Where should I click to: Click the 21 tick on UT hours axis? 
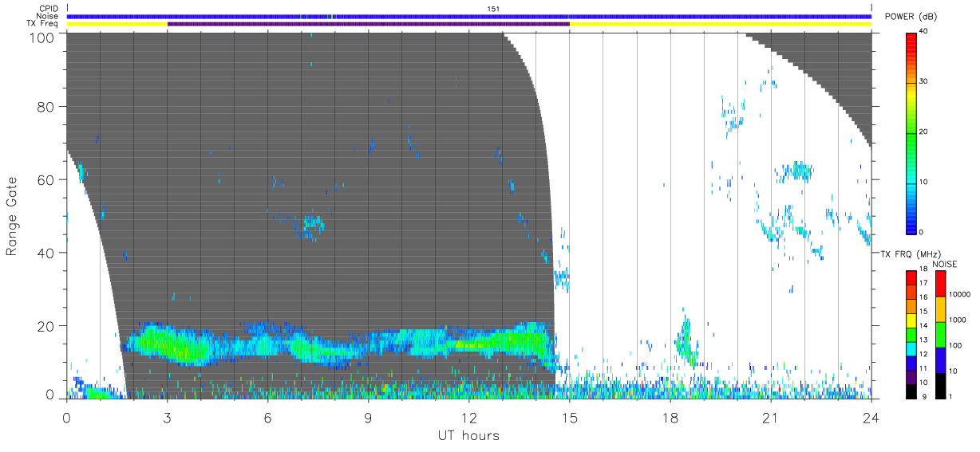770,417
